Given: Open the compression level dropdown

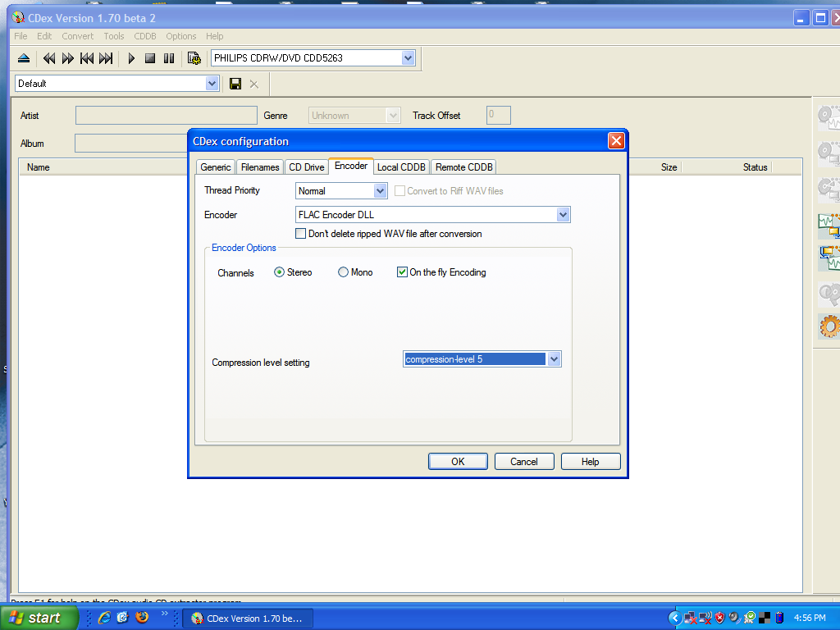Looking at the screenshot, I should click(554, 359).
